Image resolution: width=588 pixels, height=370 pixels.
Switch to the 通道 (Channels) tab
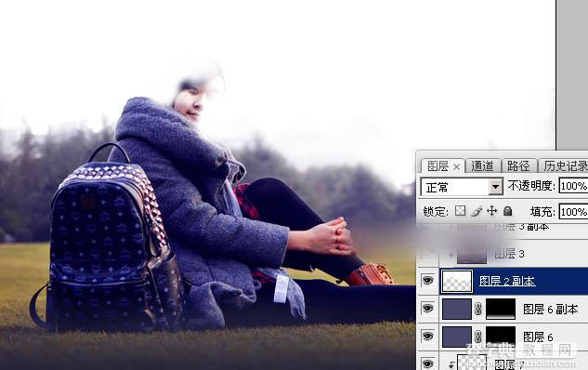pyautogui.click(x=482, y=165)
